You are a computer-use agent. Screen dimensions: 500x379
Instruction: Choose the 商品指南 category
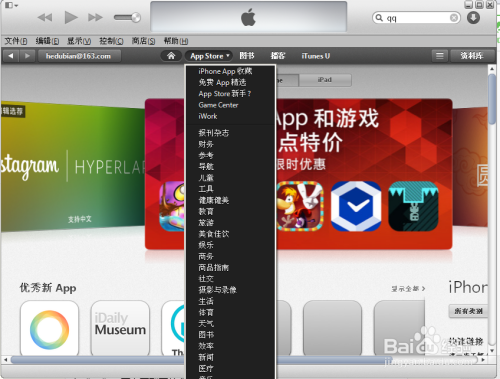tap(214, 267)
